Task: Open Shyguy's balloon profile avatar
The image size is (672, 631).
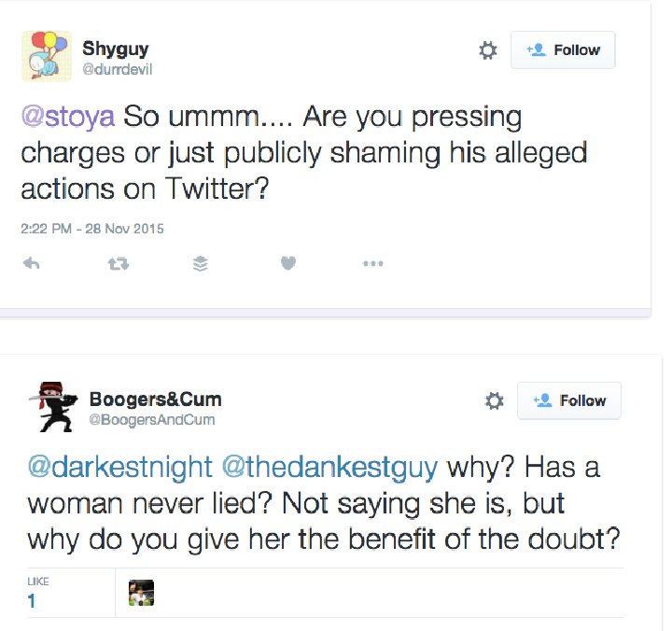Action: 47,56
